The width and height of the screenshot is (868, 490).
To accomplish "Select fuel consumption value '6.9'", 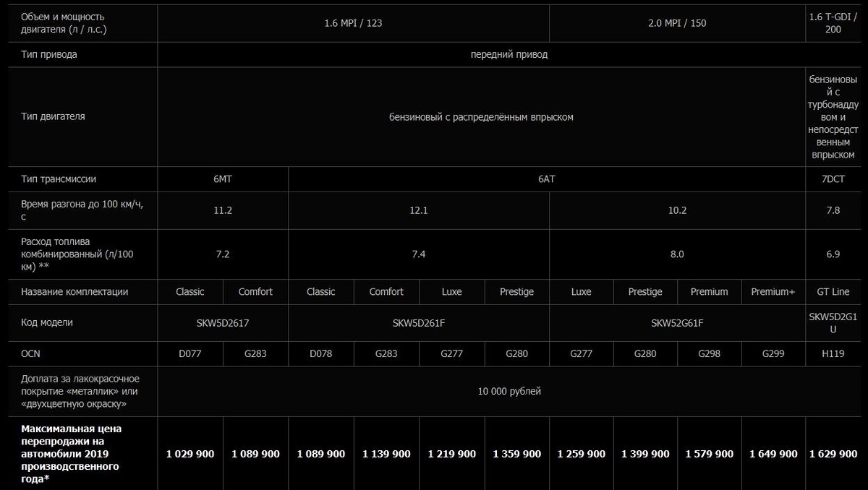I will point(833,254).
